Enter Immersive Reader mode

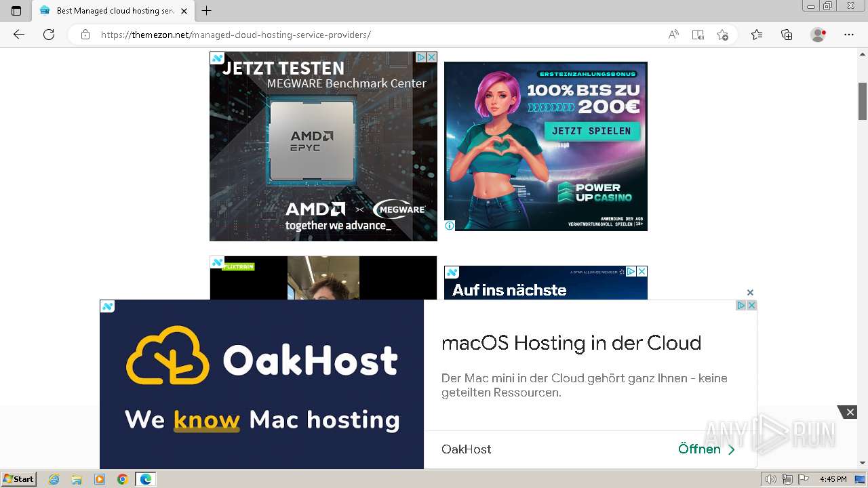pyautogui.click(x=698, y=35)
